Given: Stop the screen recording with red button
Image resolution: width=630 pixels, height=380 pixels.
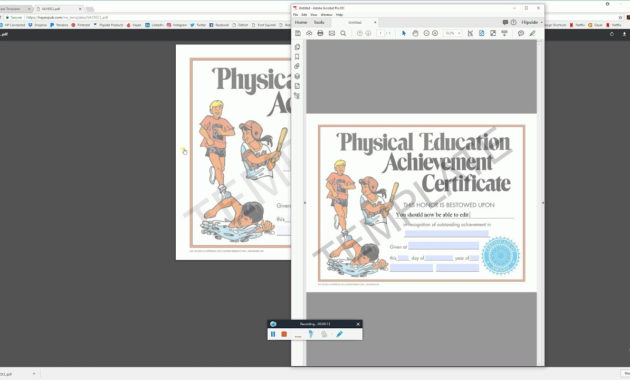Looking at the screenshot, I should [x=284, y=334].
